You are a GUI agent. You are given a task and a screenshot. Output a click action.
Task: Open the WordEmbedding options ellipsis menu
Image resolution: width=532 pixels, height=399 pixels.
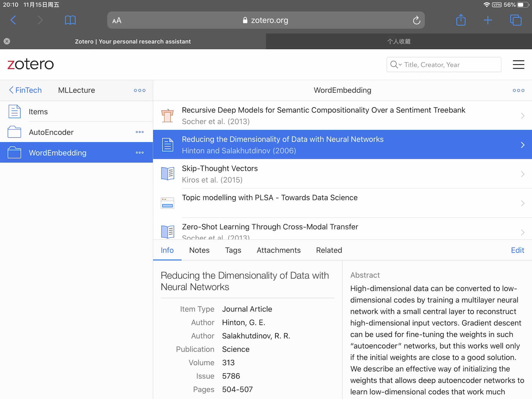click(140, 153)
